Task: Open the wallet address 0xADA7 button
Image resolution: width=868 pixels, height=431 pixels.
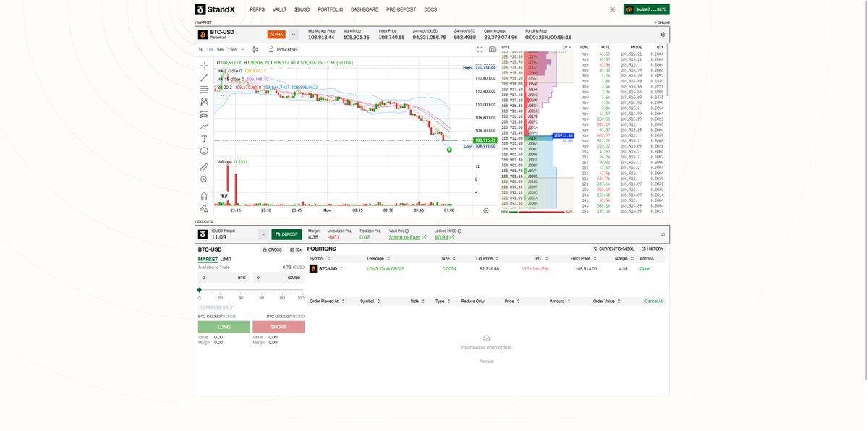Action: [x=647, y=9]
